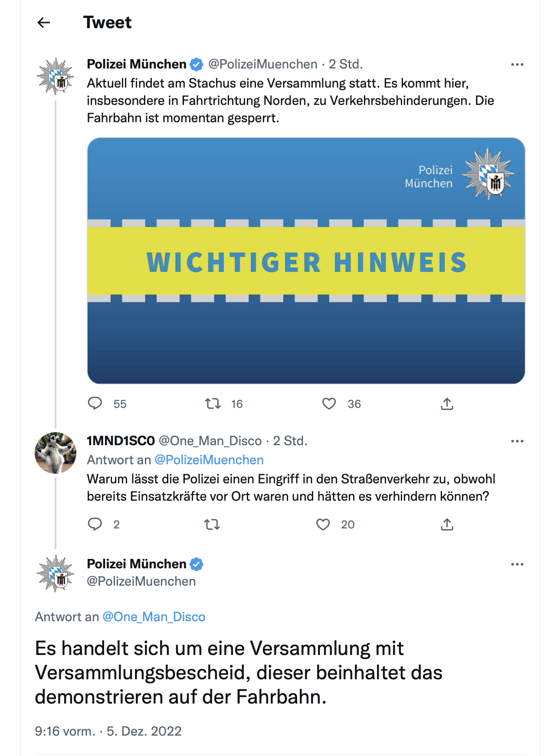
Task: Like the 1MND1SC0 reply with 20 likes
Action: coord(323,524)
